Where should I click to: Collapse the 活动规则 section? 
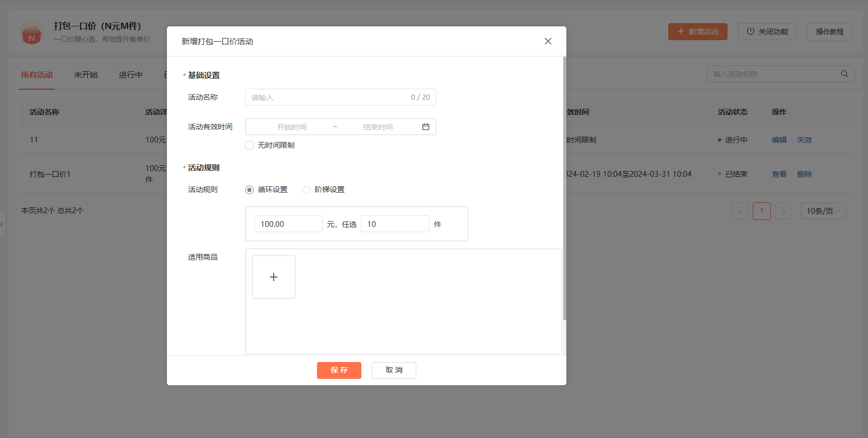point(184,168)
